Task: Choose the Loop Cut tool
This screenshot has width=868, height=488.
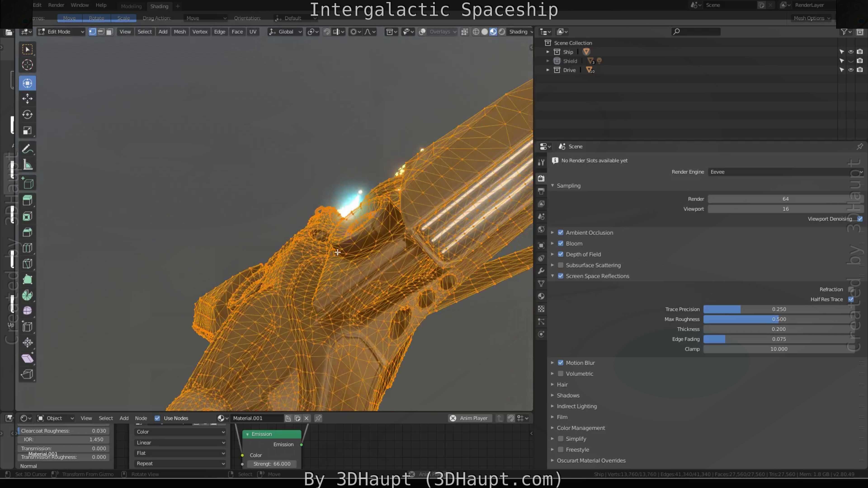Action: [27, 248]
